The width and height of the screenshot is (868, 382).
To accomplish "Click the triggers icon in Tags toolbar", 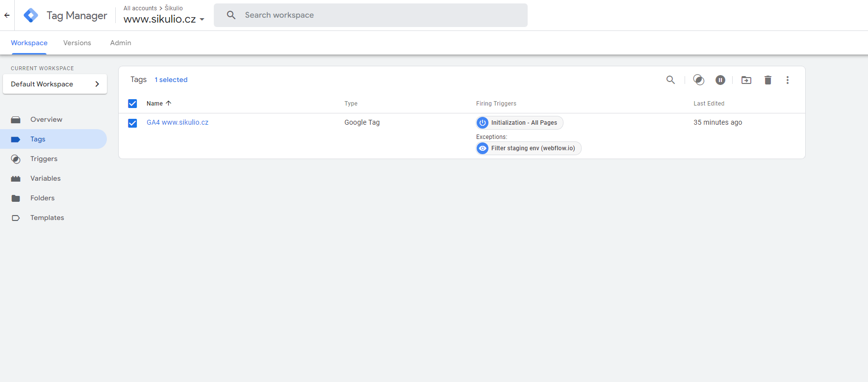I will pyautogui.click(x=699, y=80).
